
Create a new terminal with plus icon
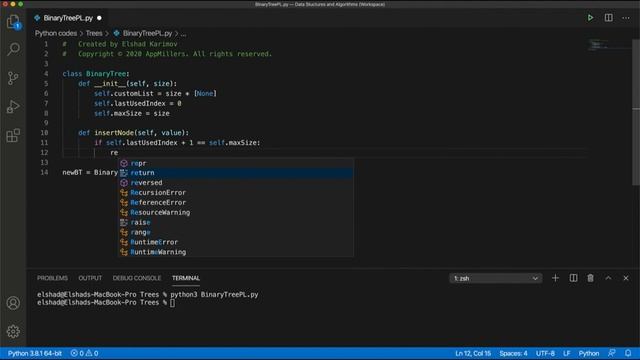[555, 278]
